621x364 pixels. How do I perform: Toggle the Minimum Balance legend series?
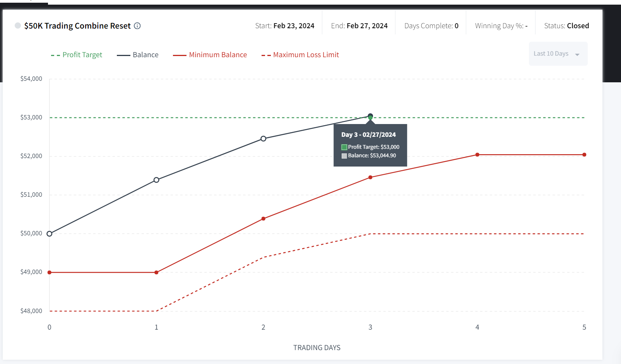click(x=210, y=55)
